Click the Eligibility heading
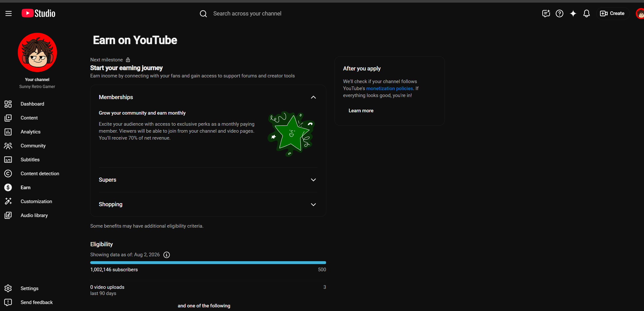 [x=102, y=244]
